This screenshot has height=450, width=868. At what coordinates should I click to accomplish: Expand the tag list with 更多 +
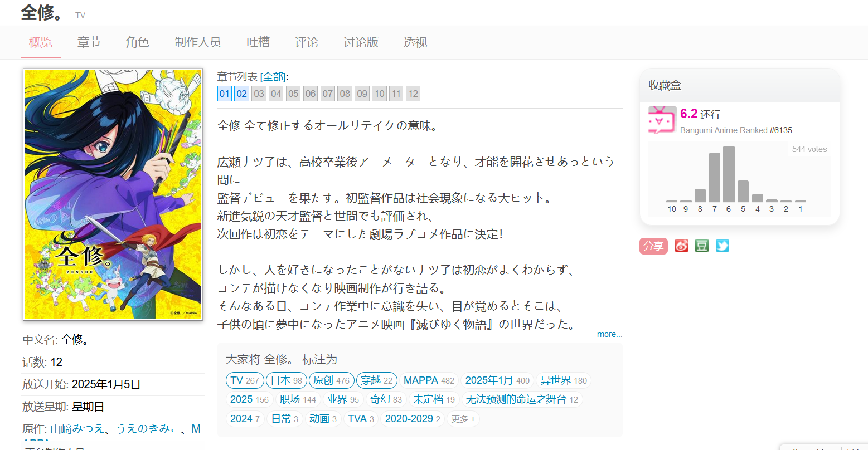[463, 419]
